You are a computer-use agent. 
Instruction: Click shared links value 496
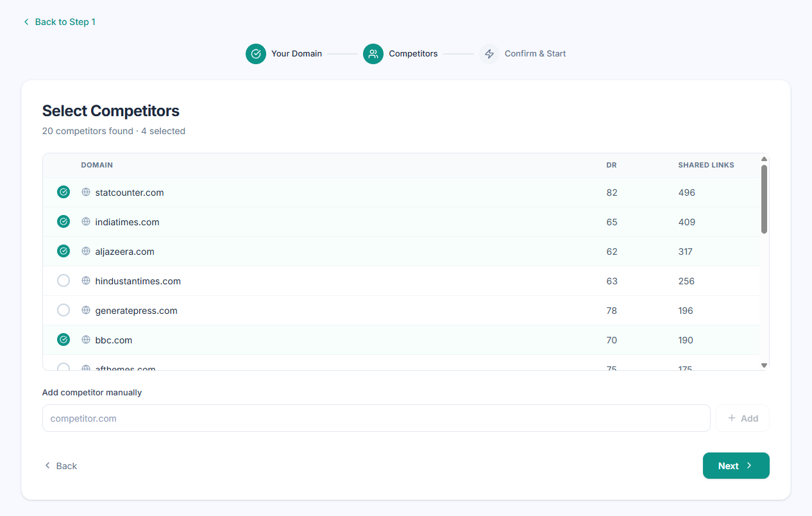pos(686,193)
